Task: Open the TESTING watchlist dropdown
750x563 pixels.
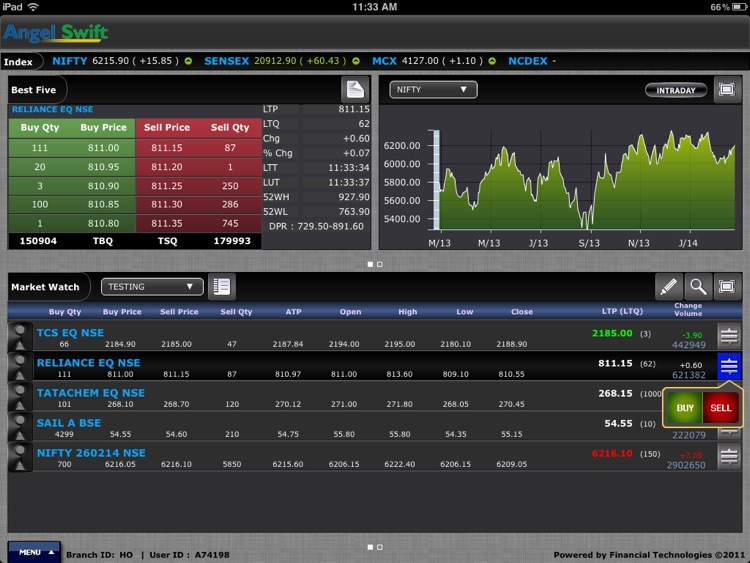Action: [x=152, y=287]
